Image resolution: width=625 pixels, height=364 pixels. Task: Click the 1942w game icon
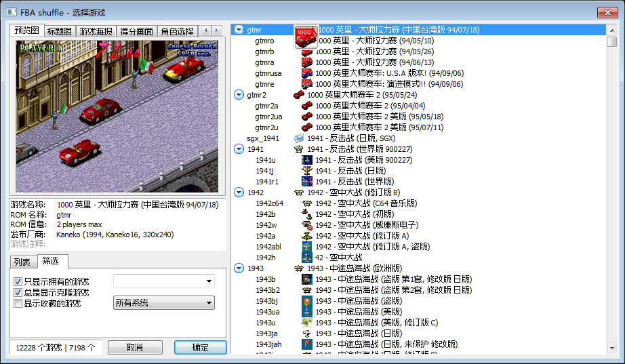coord(306,225)
